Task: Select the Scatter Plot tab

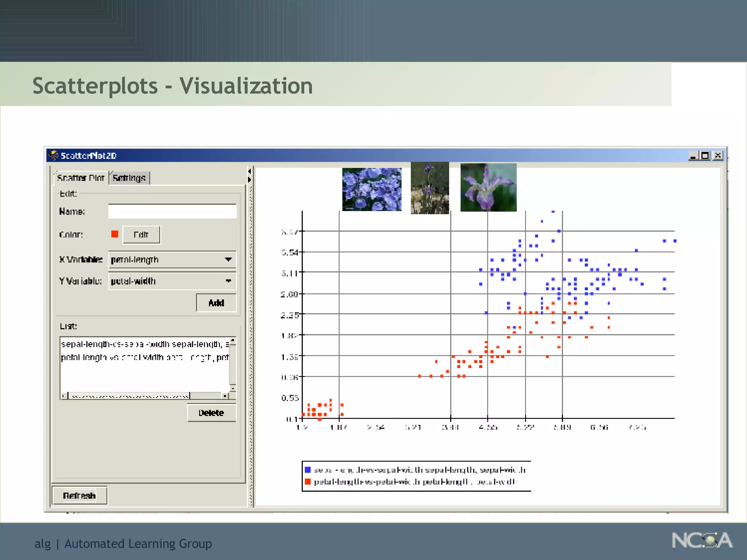Action: click(x=81, y=178)
